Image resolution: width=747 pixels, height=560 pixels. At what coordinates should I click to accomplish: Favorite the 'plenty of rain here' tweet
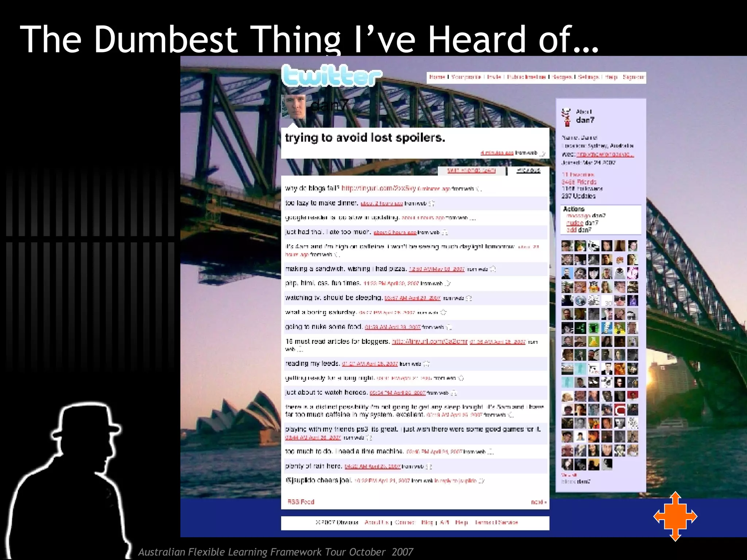pos(429,467)
